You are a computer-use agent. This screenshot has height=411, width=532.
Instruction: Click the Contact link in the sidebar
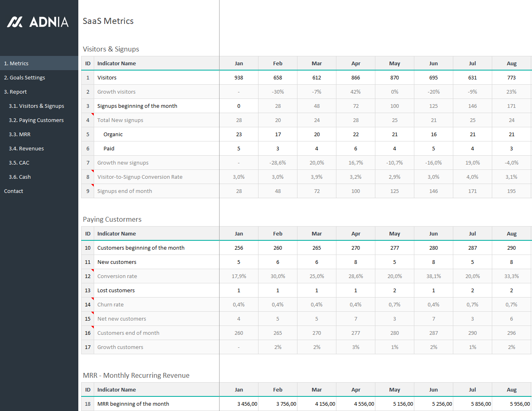click(13, 191)
